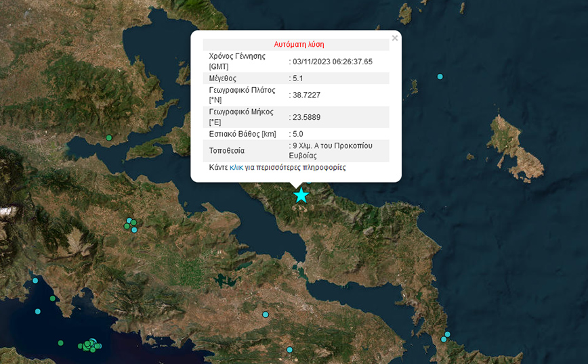Screen dimensions: 588x364
Task: Select the bottom cyan marker of the four-marker cluster on the mainland
Action: point(134,230)
